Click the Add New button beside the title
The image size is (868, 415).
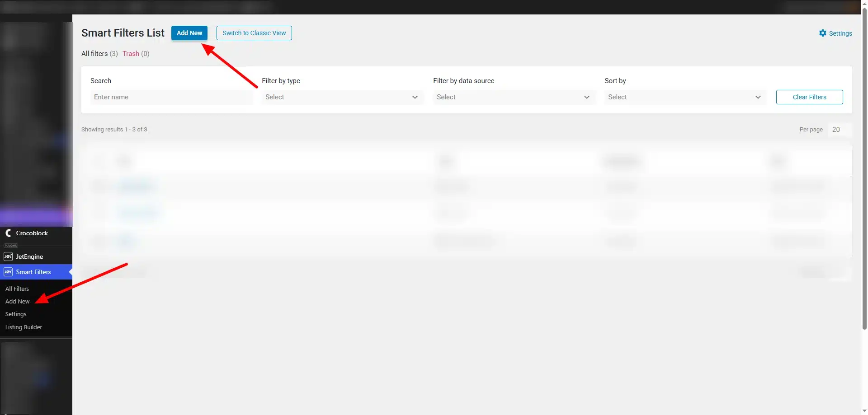click(189, 33)
